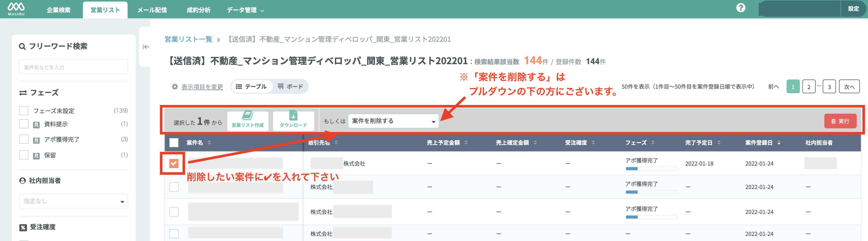Image resolution: width=868 pixels, height=241 pixels.
Task: Sort by 案件名 column arrows
Action: click(x=209, y=143)
